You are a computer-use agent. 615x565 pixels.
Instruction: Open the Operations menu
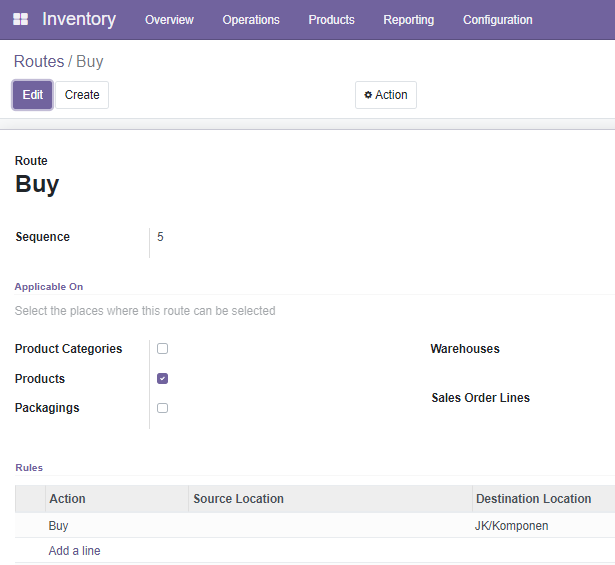click(251, 20)
